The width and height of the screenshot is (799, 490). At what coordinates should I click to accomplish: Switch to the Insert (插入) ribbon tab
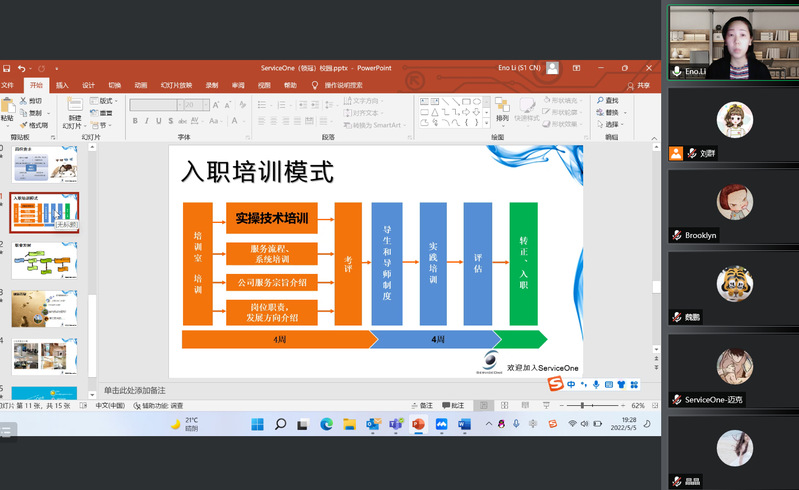(x=62, y=85)
